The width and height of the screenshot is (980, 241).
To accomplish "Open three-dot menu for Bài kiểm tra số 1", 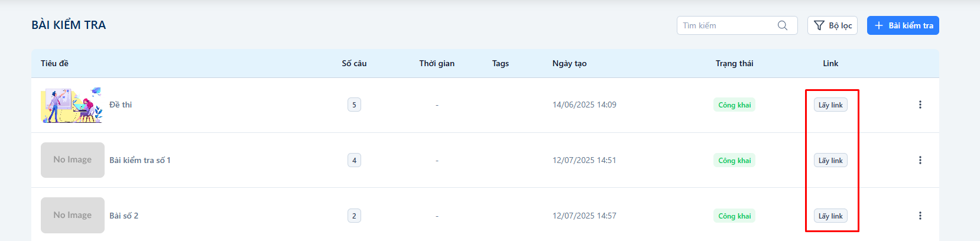I will click(x=920, y=160).
